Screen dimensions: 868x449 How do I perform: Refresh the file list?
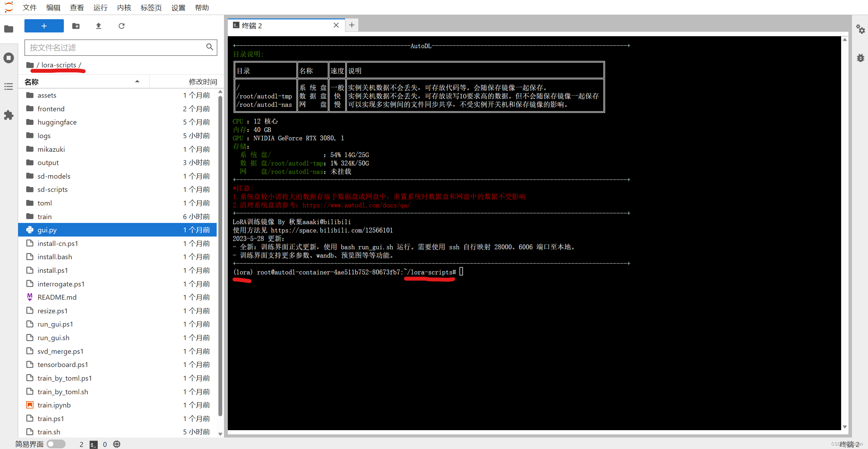121,26
